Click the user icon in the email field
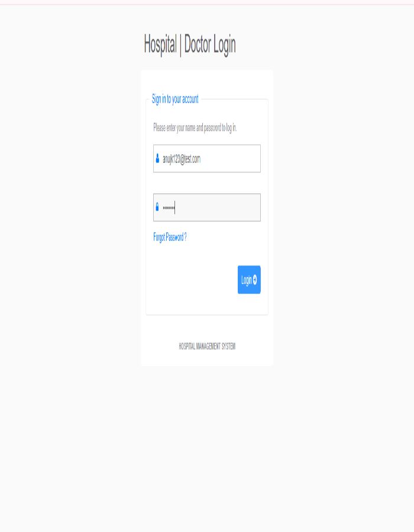The height and width of the screenshot is (532, 414). click(157, 158)
